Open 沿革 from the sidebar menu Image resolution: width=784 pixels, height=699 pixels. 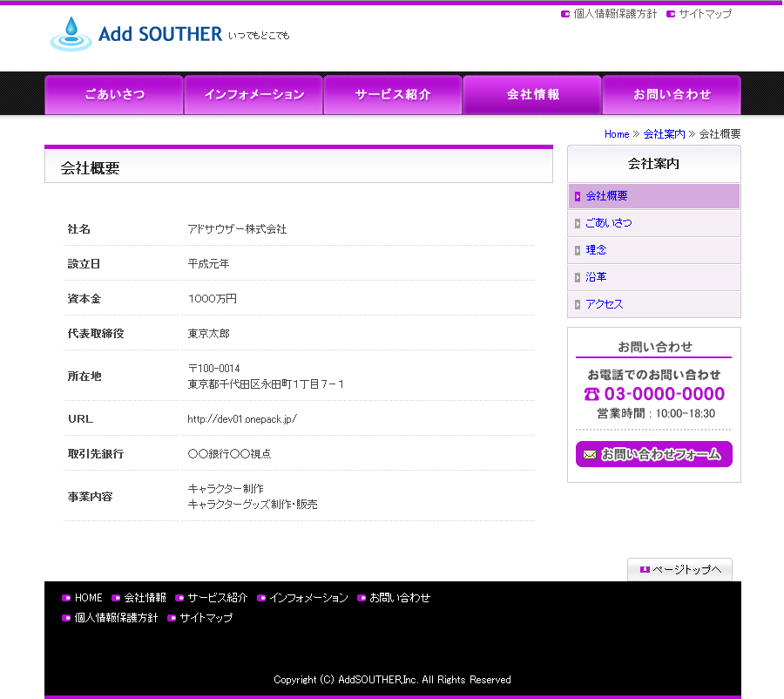(596, 277)
